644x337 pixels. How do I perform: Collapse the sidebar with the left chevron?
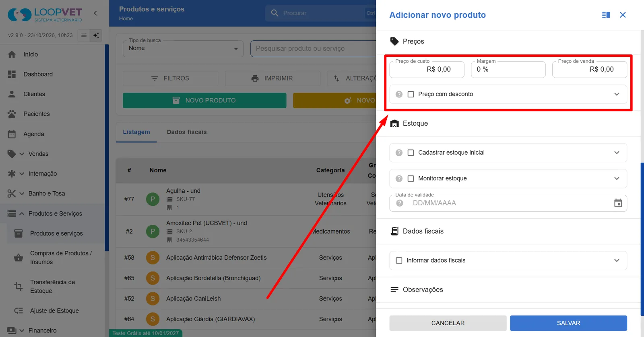click(x=95, y=13)
